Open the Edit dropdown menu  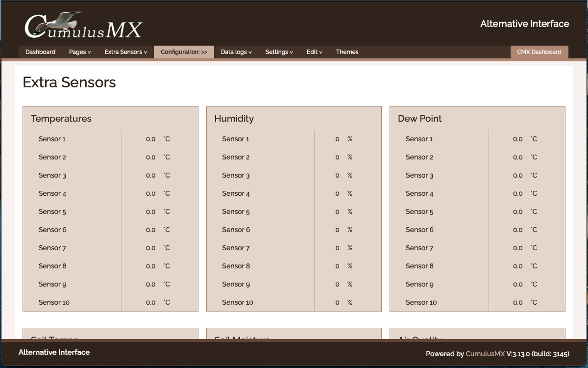coord(314,52)
